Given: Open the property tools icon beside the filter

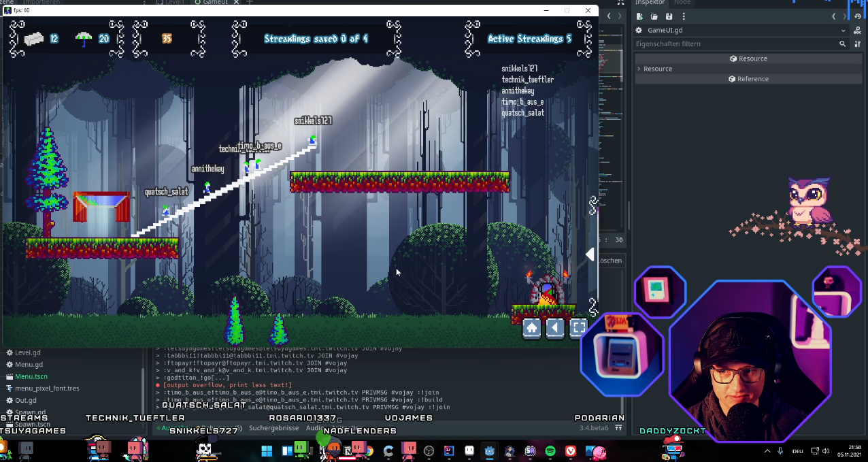Looking at the screenshot, I should pyautogui.click(x=857, y=44).
